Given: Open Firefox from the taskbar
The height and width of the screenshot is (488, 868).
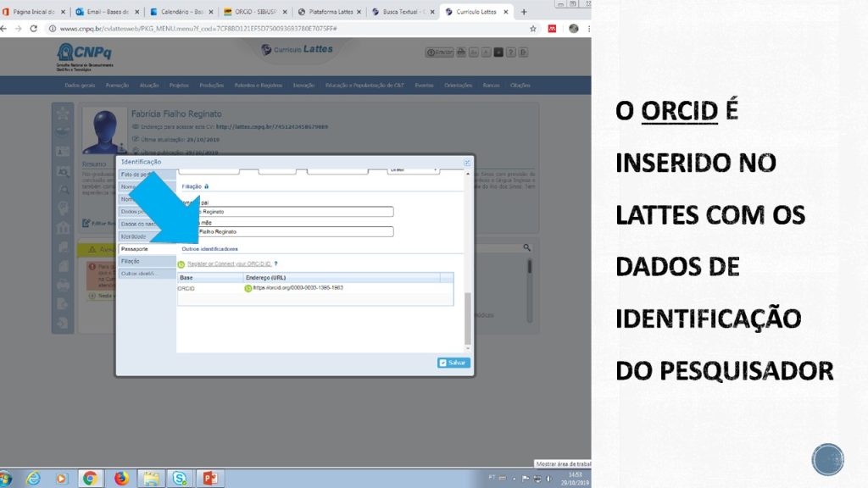Looking at the screenshot, I should coord(121,478).
